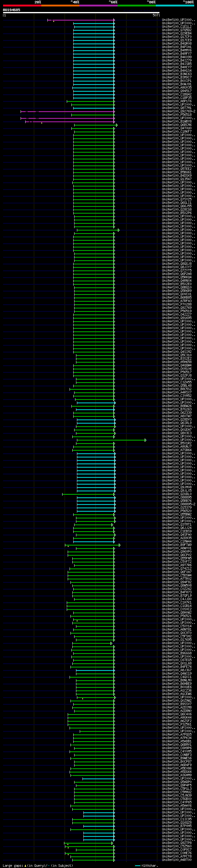
Task: Click hit UniRef100_A3GHM9
Action: 177,775
